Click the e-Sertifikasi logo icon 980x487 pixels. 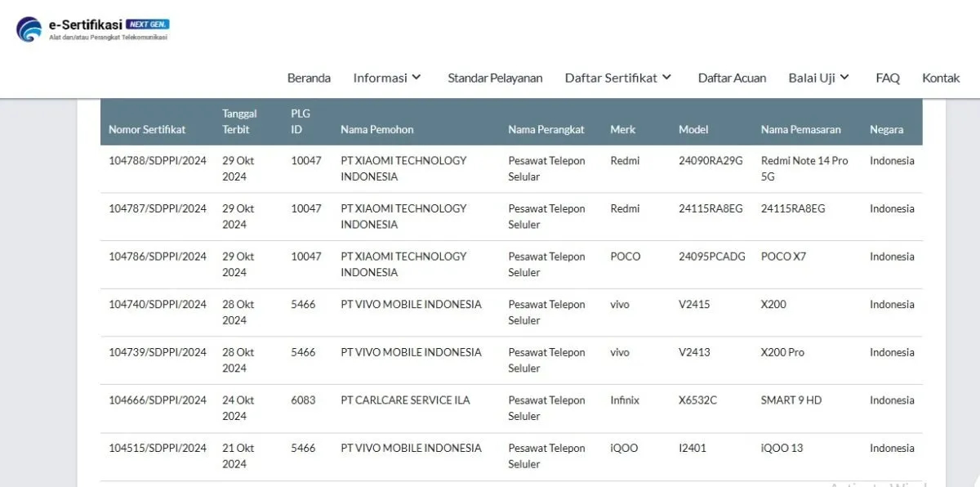click(x=29, y=29)
